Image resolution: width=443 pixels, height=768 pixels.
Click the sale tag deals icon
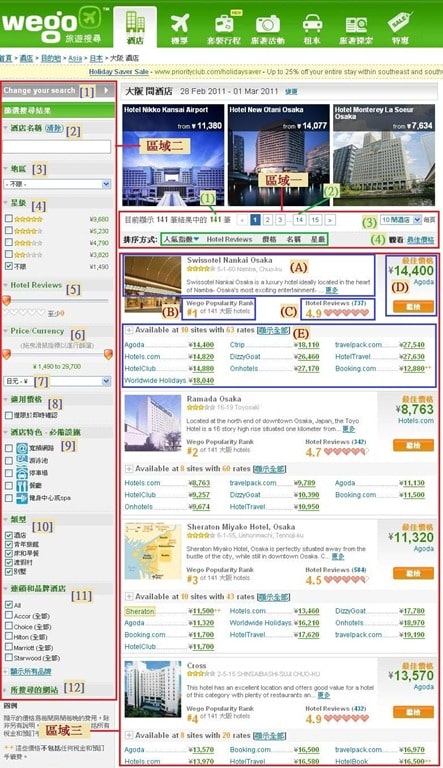click(400, 23)
